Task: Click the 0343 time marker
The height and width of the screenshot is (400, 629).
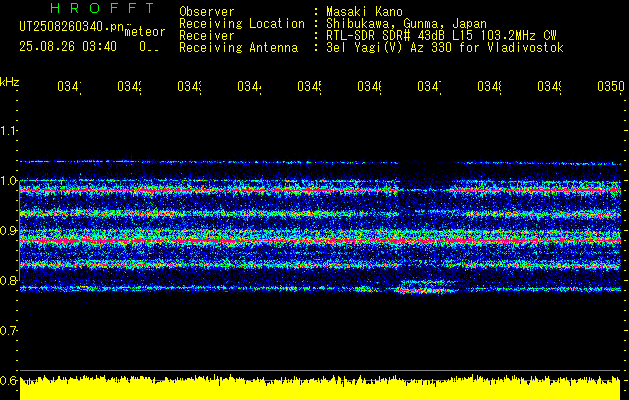Action: click(x=189, y=86)
